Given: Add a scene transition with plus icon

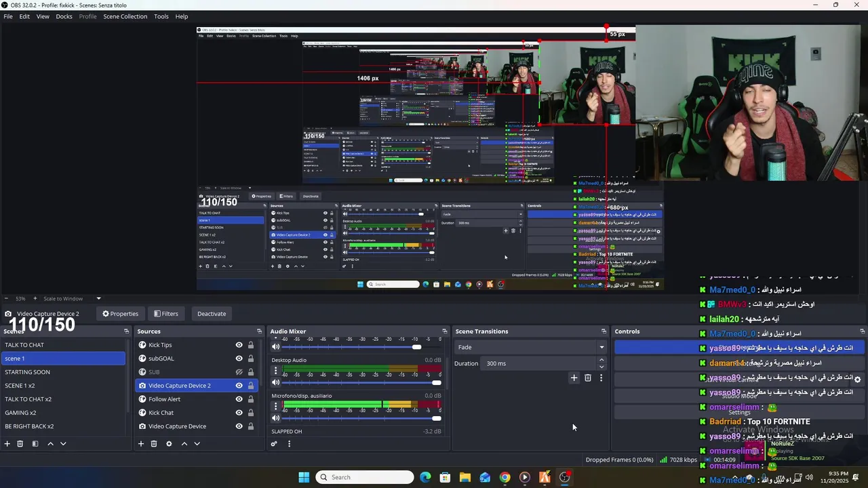Looking at the screenshot, I should (x=574, y=378).
